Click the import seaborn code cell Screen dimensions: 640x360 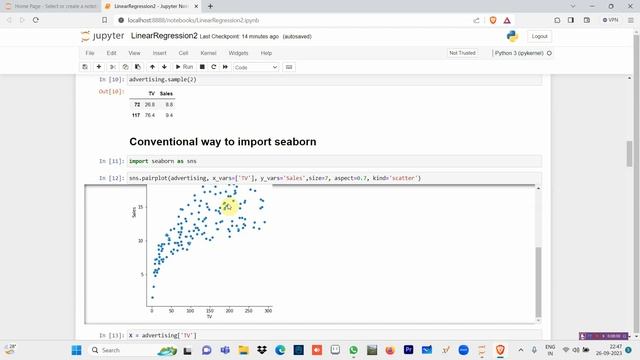click(335, 161)
